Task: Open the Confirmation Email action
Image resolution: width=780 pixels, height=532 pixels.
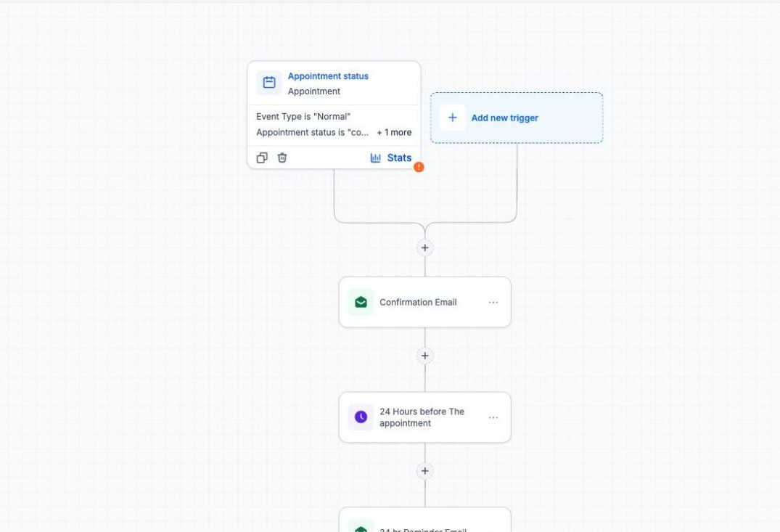Action: (424, 302)
